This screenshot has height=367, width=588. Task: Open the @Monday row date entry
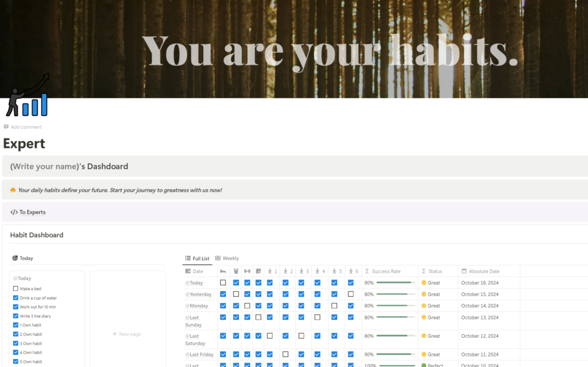tap(197, 306)
